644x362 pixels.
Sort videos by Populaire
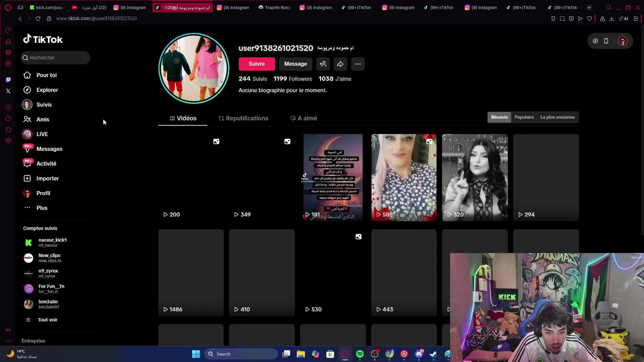[x=524, y=117]
